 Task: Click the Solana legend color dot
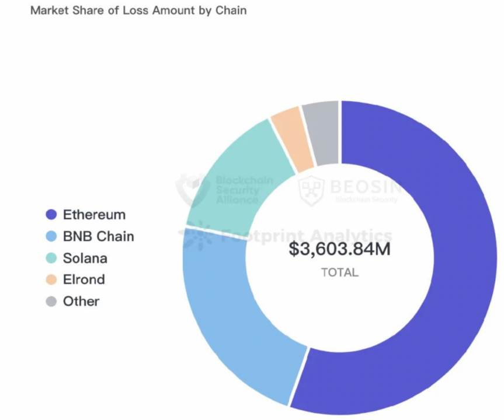coord(51,258)
